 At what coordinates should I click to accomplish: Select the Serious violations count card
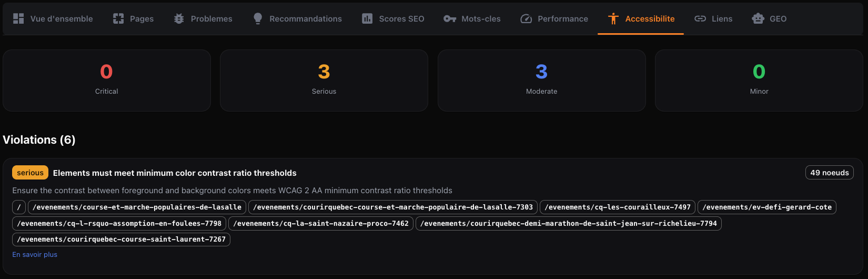click(324, 81)
